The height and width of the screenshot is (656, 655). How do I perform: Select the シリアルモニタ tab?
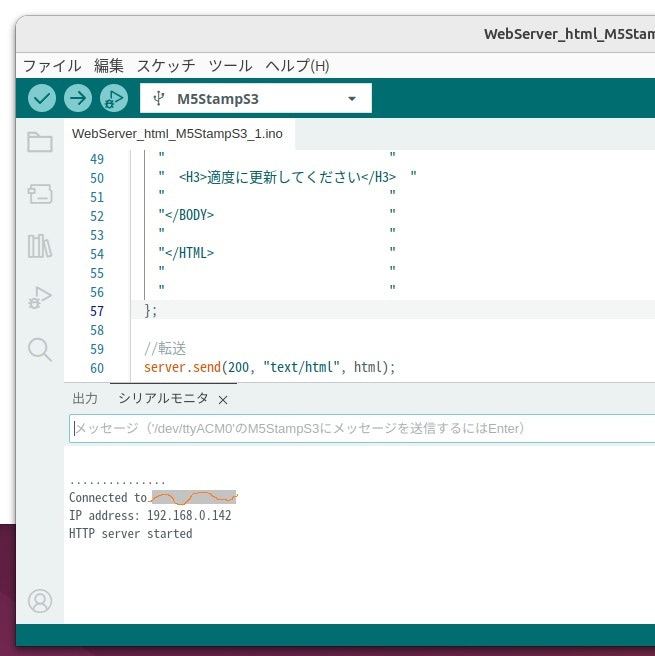click(163, 398)
